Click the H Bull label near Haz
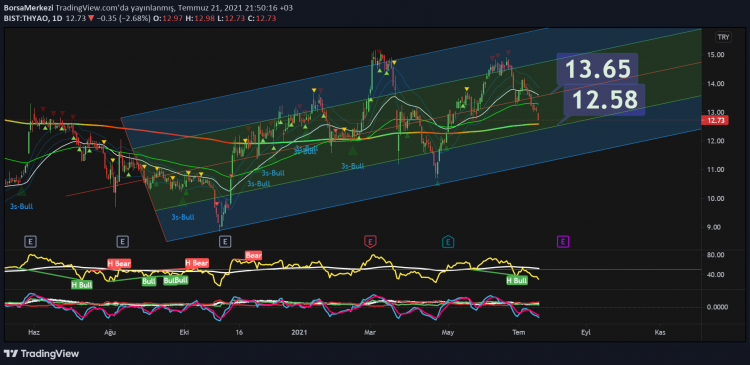 point(82,285)
